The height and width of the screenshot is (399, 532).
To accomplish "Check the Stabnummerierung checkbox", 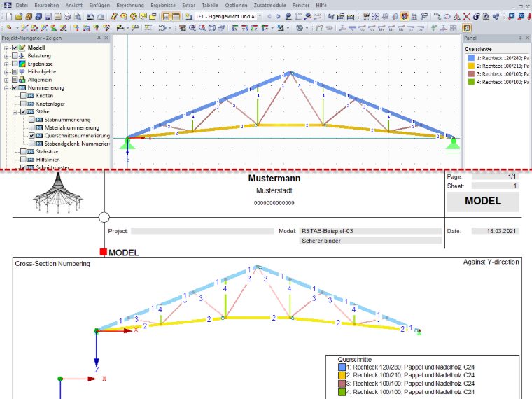I will (x=32, y=120).
